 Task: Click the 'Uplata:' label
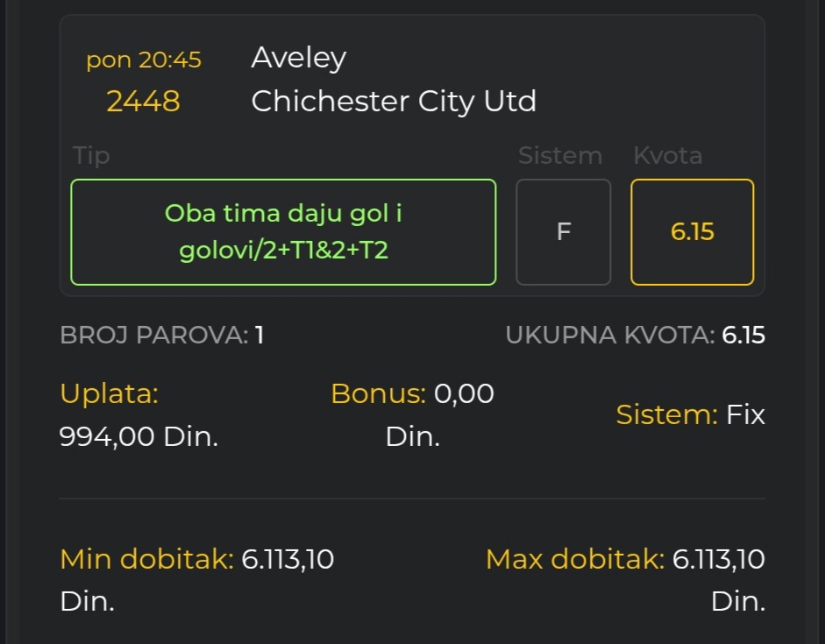tap(109, 394)
